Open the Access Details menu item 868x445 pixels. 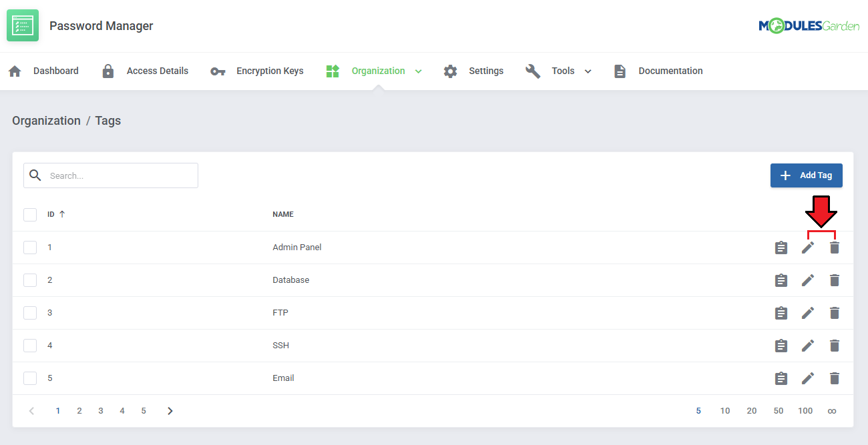[x=158, y=71]
